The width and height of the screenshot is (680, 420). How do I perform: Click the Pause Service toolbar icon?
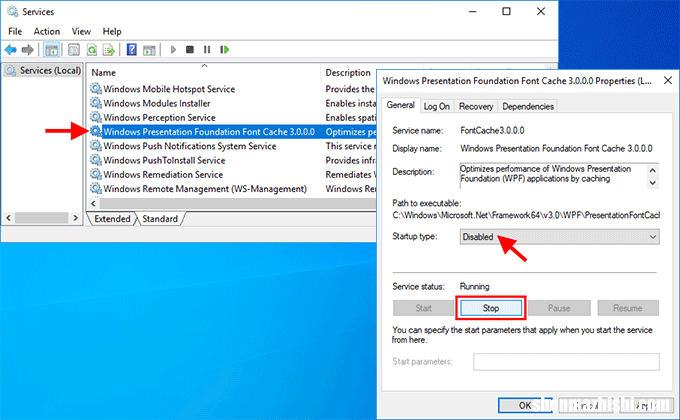(x=207, y=49)
